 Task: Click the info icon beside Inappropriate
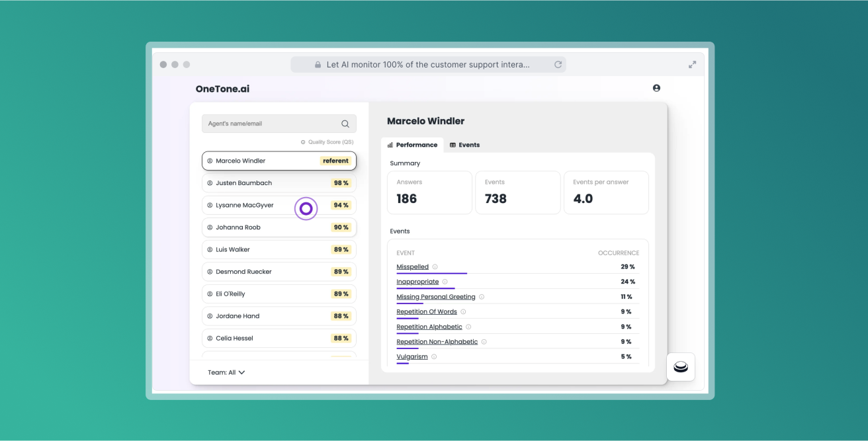pyautogui.click(x=443, y=281)
